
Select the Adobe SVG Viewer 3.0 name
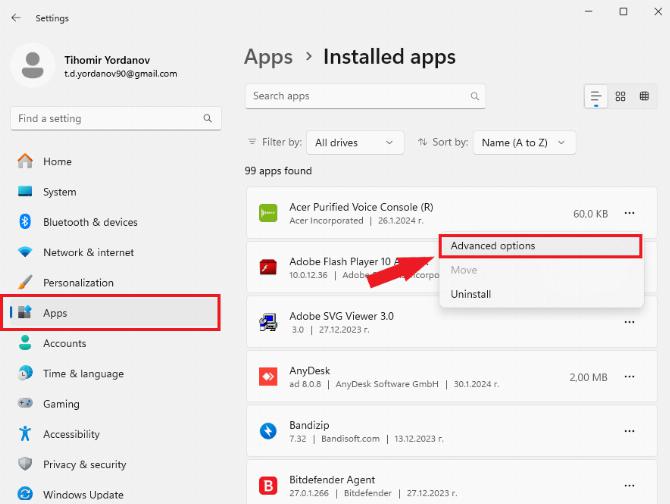[341, 316]
